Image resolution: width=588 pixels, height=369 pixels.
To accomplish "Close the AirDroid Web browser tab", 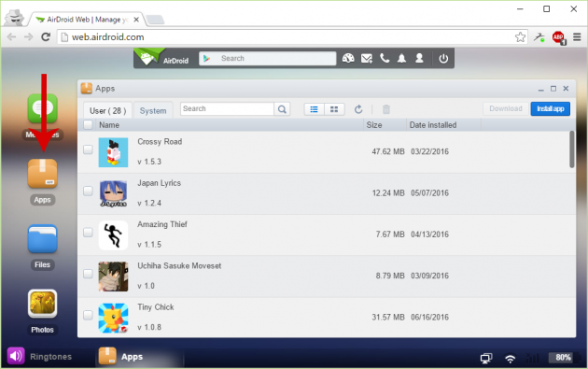I will [x=136, y=20].
